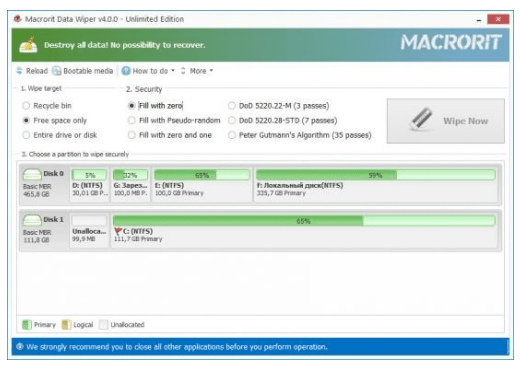Select the G: 100,0 MB partition
This screenshot has width=520, height=368.
pyautogui.click(x=130, y=184)
